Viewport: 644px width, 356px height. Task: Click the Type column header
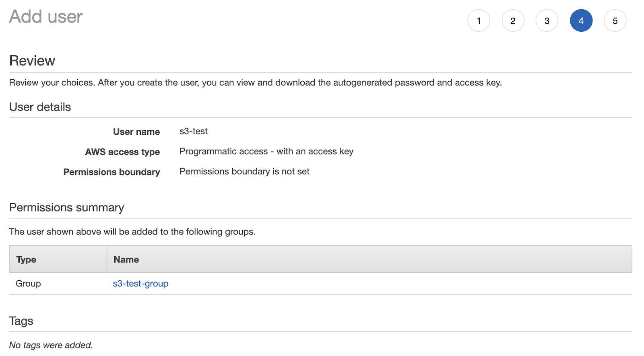click(x=58, y=259)
